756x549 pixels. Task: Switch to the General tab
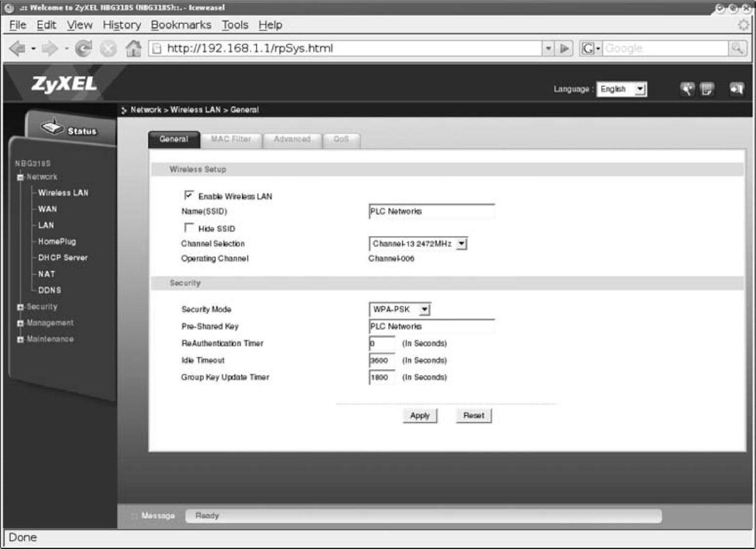click(x=174, y=139)
